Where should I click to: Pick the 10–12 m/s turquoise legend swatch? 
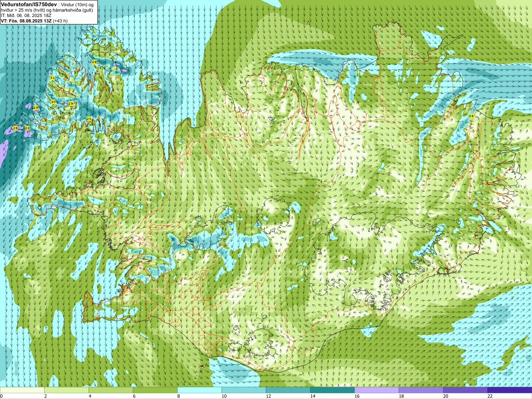point(244,390)
